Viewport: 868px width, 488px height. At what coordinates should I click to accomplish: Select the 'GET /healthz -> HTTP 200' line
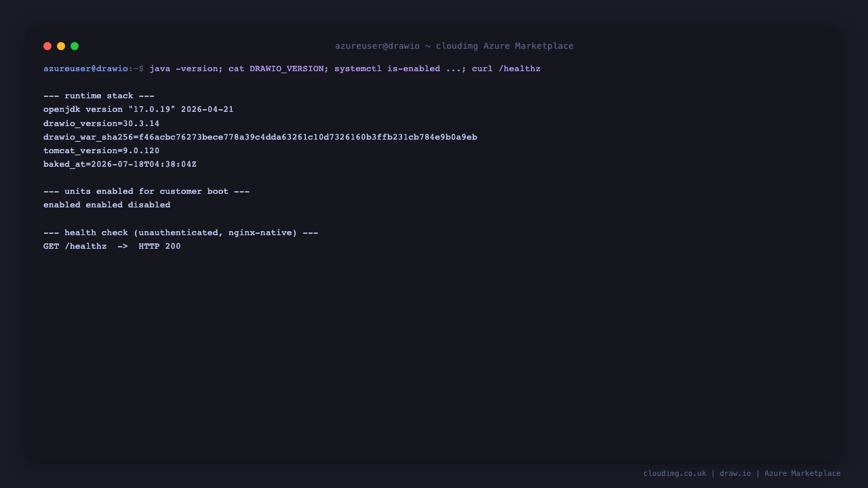coord(112,246)
